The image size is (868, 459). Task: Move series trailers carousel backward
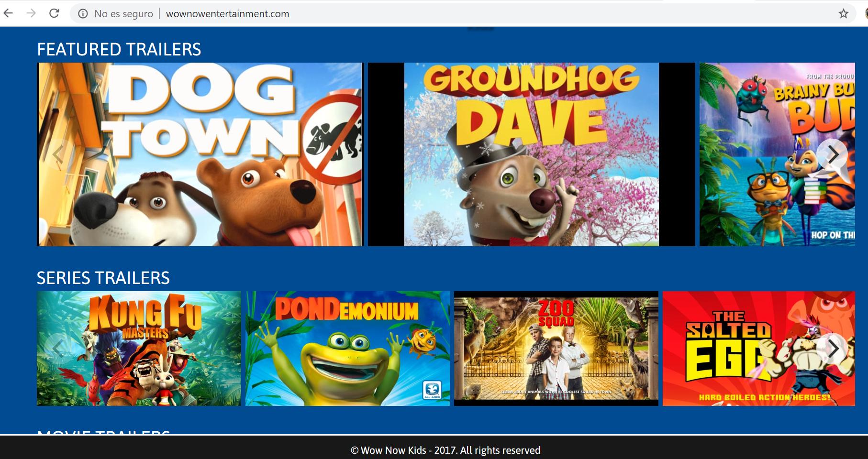pos(58,349)
